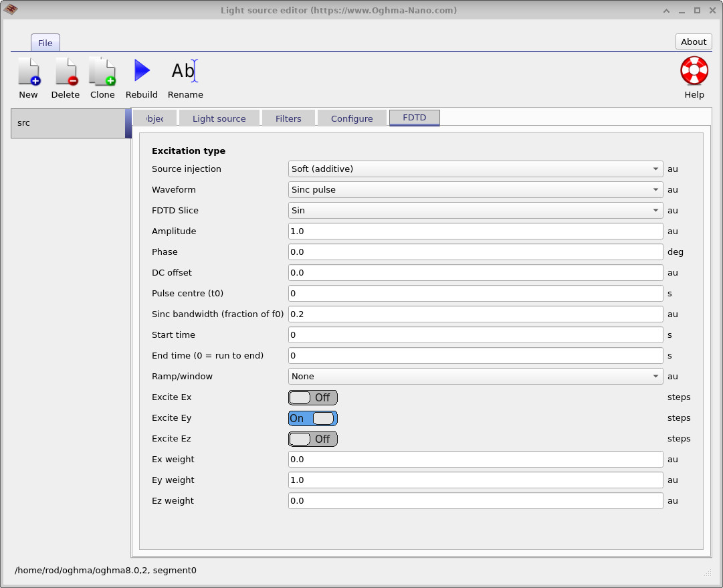
Task: Open the File menu
Action: (45, 42)
